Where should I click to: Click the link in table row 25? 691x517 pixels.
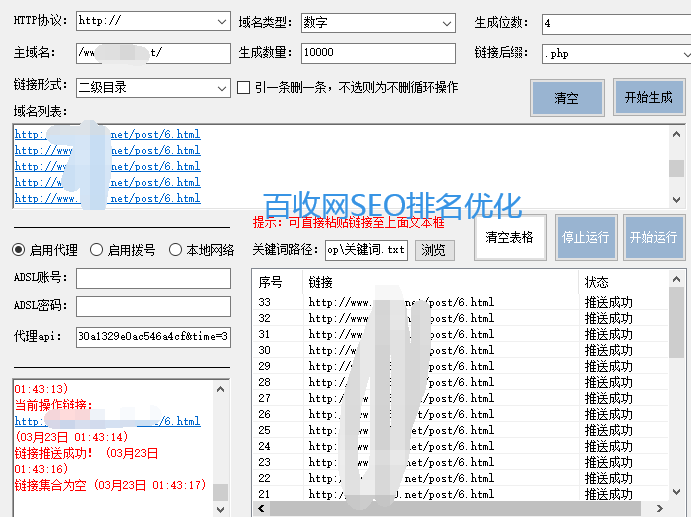click(401, 430)
